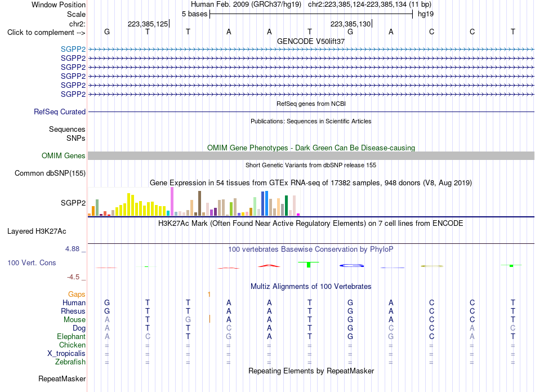Click the 'OMIM Genes' green label
The width and height of the screenshot is (535, 392).
tap(63, 156)
